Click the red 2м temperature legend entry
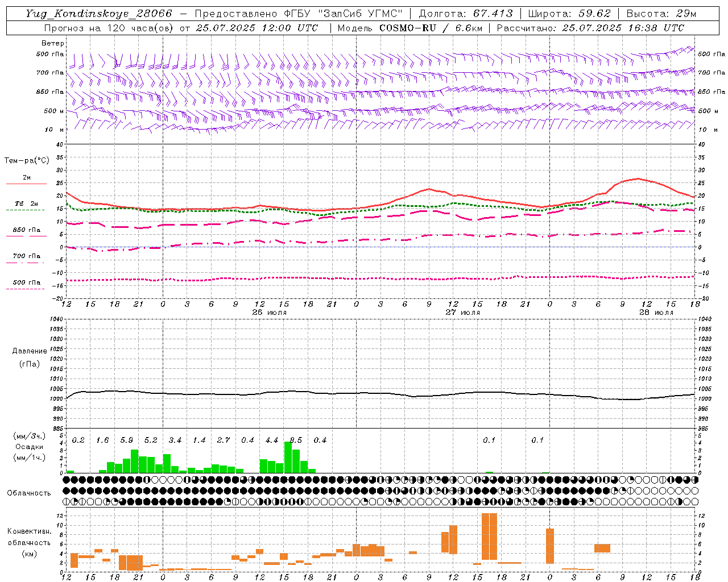Viewport: 728px width, 582px height. tap(26, 180)
